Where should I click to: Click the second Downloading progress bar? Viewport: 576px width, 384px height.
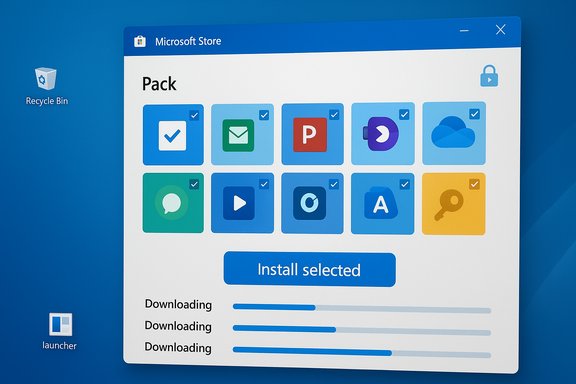pyautogui.click(x=362, y=331)
